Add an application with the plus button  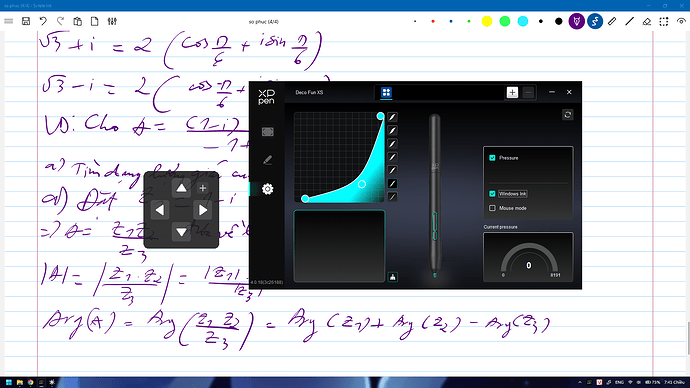pos(512,92)
